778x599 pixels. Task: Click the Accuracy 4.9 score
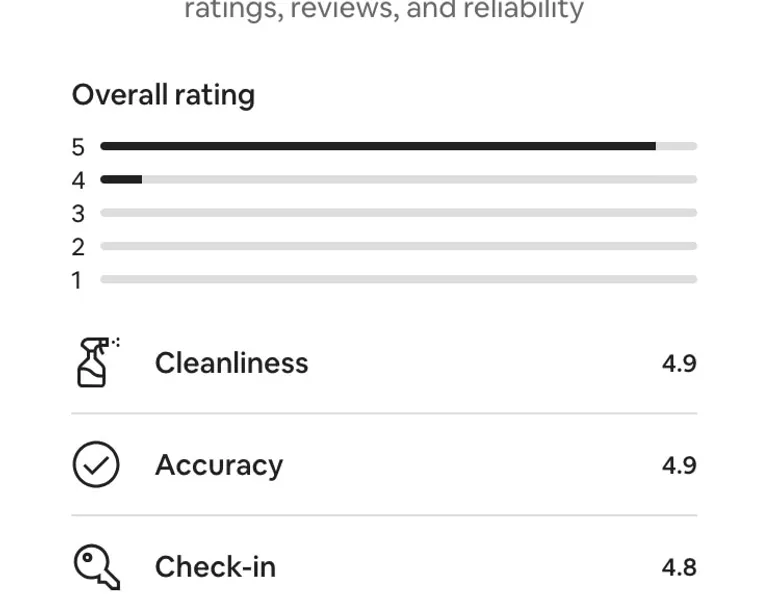click(x=679, y=465)
